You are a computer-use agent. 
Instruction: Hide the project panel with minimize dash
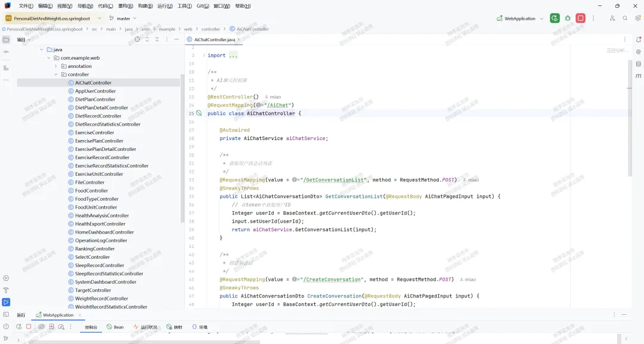point(177,39)
